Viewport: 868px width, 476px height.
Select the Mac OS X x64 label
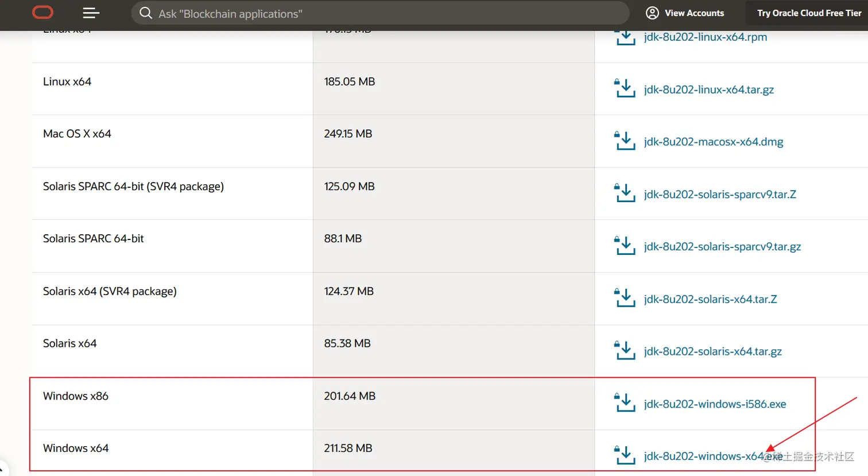[x=77, y=134]
